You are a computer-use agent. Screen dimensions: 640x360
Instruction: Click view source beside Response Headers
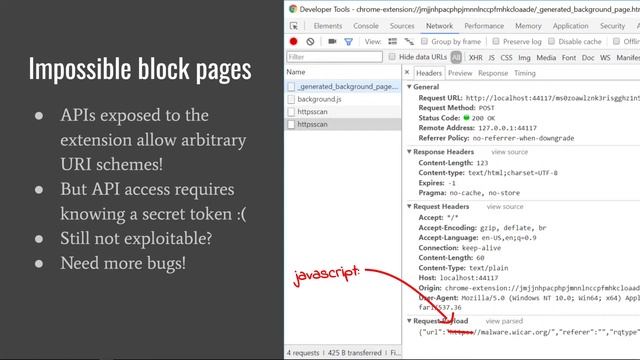pyautogui.click(x=509, y=152)
